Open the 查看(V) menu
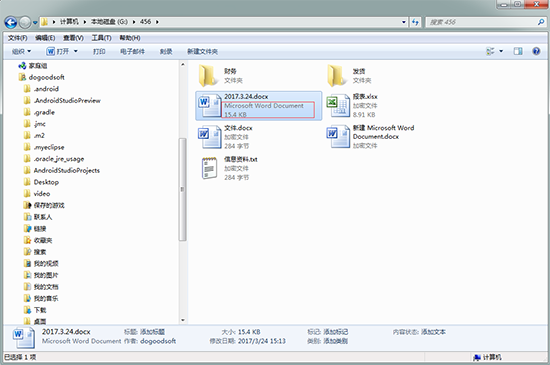The width and height of the screenshot is (550, 365). [x=73, y=38]
